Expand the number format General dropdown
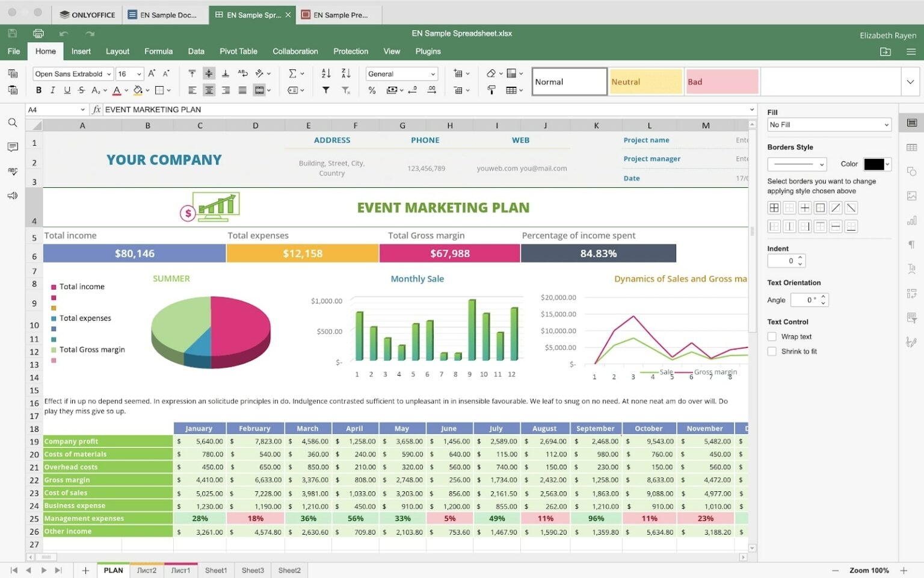This screenshot has width=924, height=578. 401,73
